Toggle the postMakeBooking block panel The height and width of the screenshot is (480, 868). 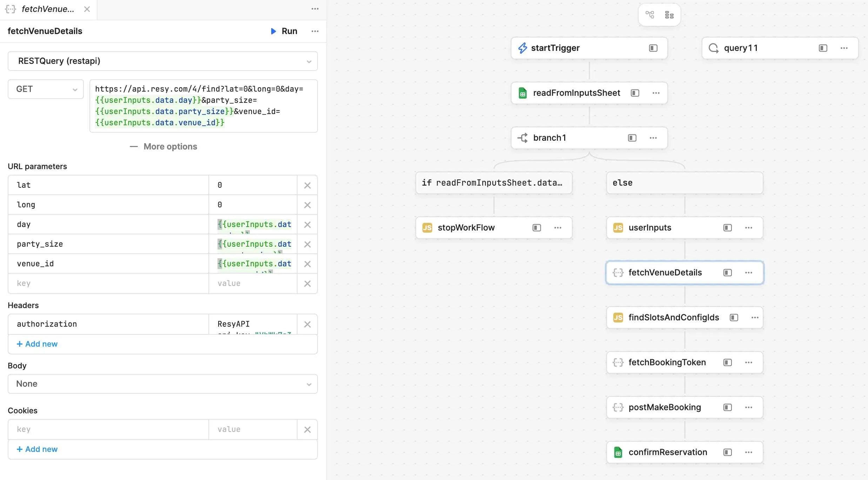point(728,407)
